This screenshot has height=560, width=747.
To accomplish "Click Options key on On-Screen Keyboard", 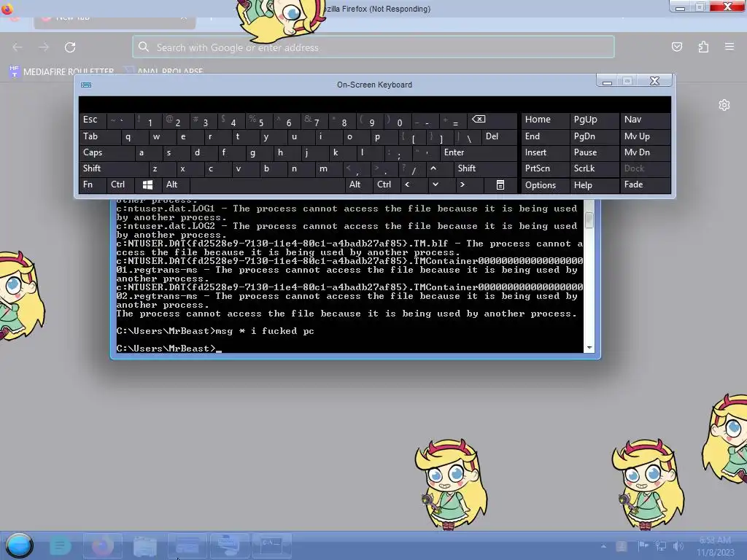I will click(546, 184).
